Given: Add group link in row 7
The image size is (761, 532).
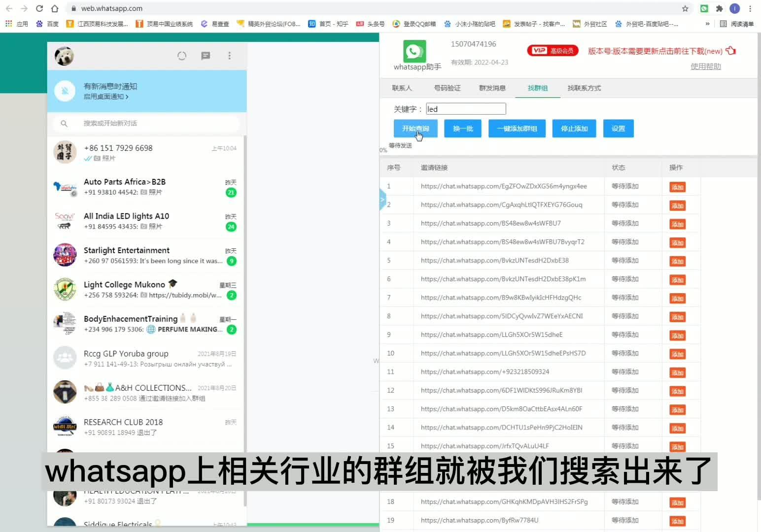Looking at the screenshot, I should tap(677, 299).
